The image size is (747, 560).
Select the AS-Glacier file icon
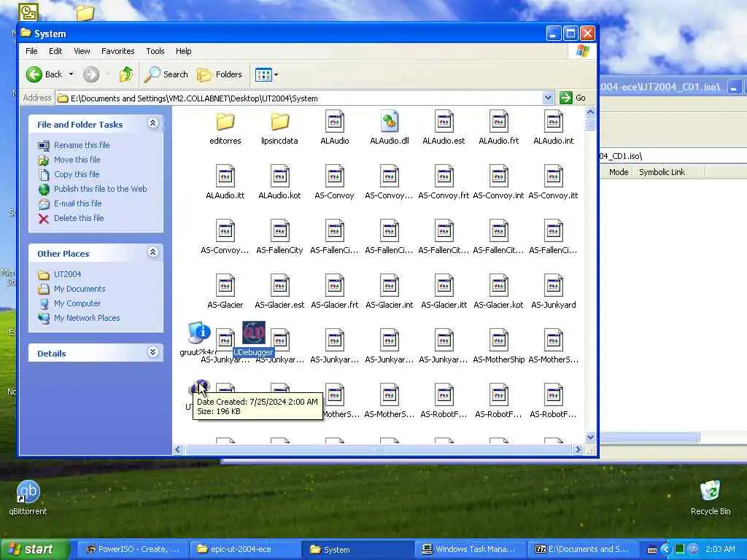[225, 286]
